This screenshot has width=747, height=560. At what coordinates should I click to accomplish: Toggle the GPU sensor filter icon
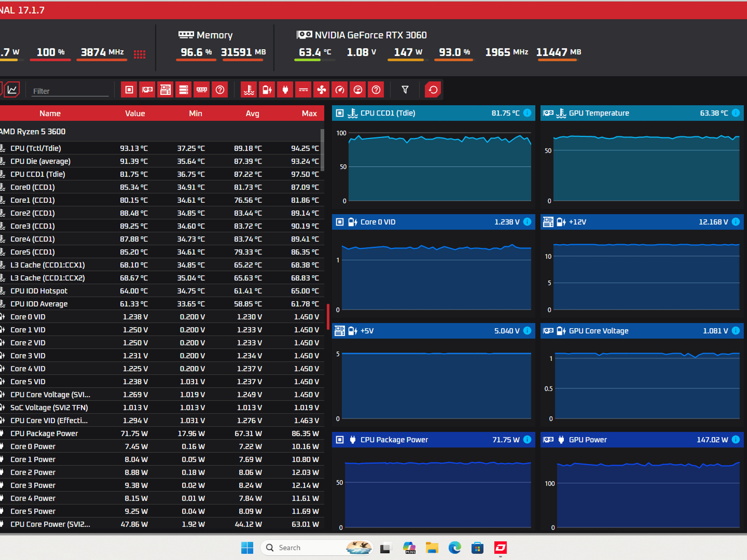pos(147,90)
